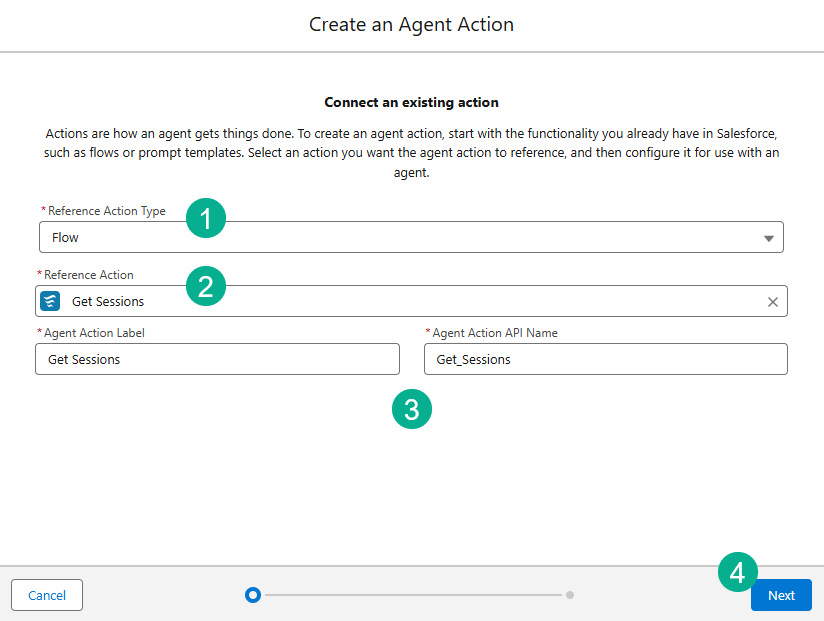Click the 'Create an Agent Action' dialog title
This screenshot has height=621, width=824.
[412, 24]
